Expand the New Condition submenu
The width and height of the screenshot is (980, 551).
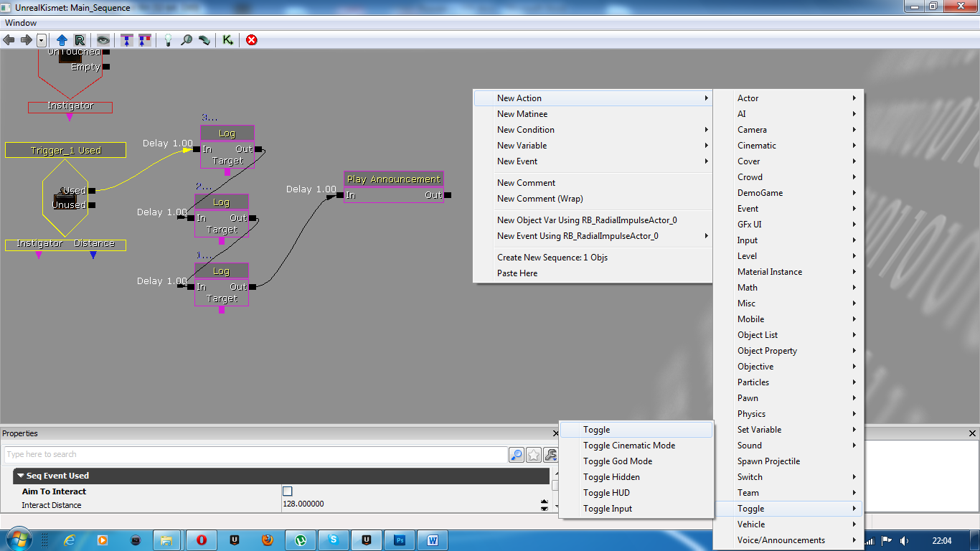[x=593, y=130]
